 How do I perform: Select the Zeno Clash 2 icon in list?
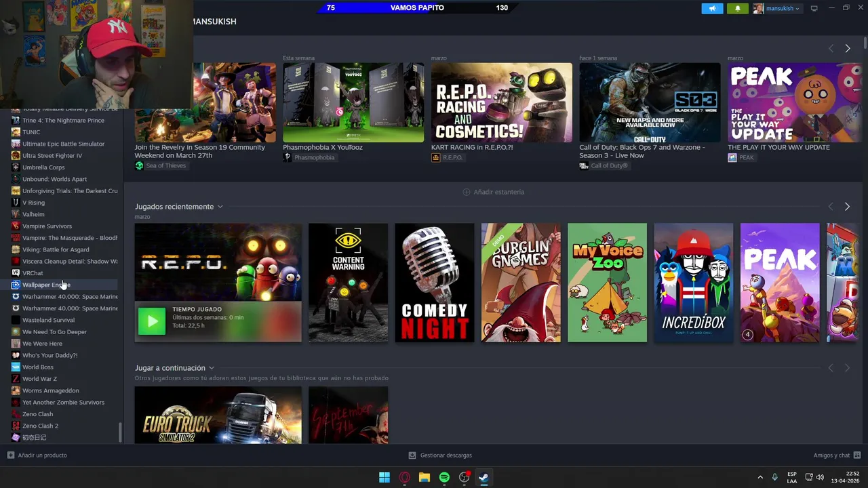pos(16,426)
